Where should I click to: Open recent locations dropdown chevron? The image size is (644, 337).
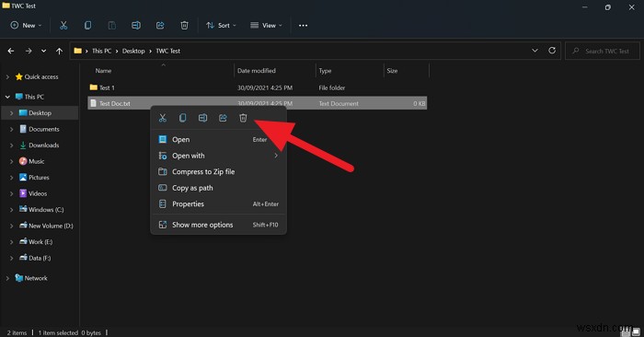[x=43, y=51]
